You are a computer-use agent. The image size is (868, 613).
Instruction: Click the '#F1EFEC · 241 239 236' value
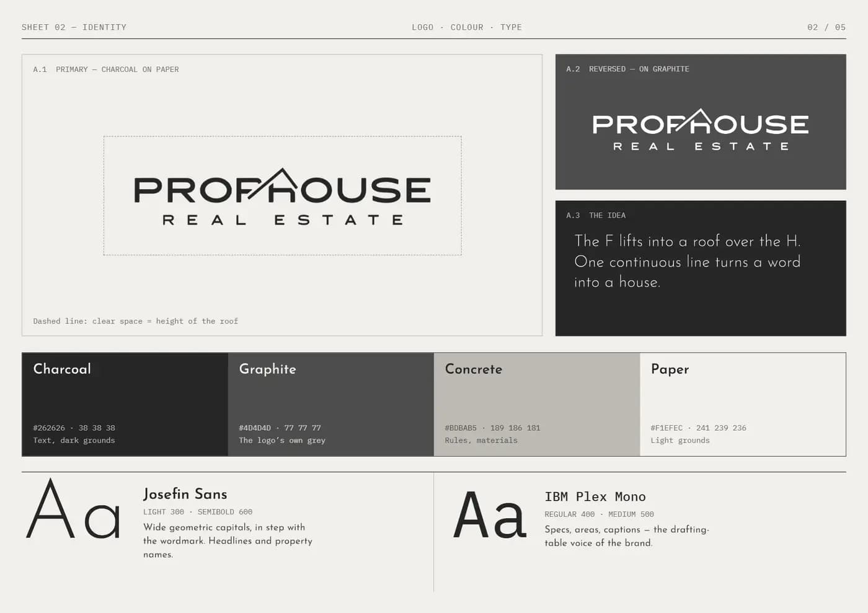coord(698,428)
